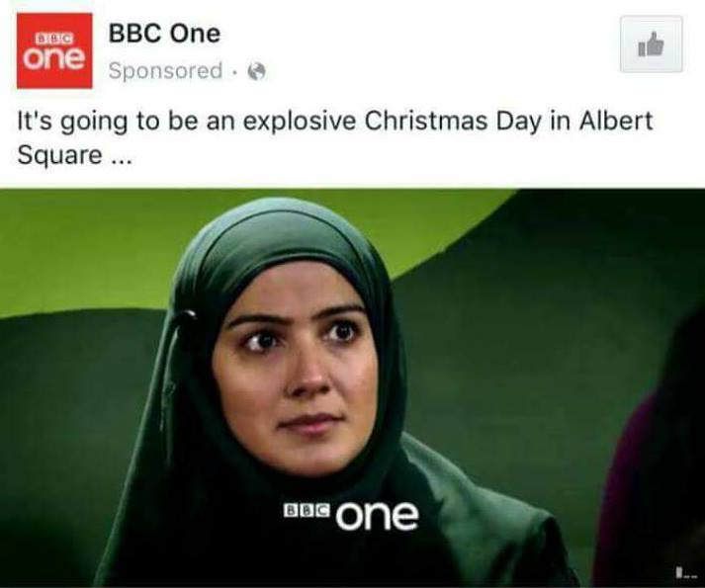Open the red BBC One profile logo
This screenshot has height=588, width=705.
[54, 50]
